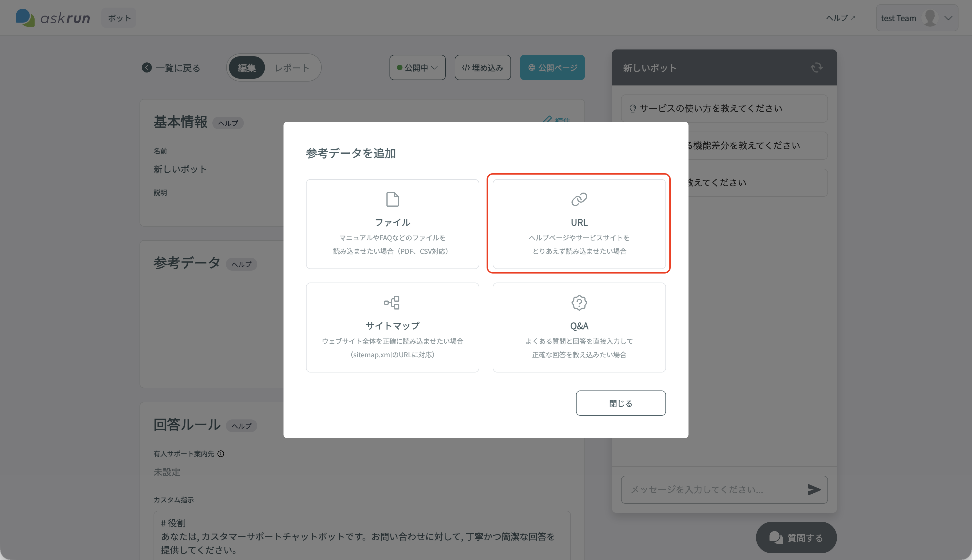Open the ヘルプ external link in header
Image resolution: width=972 pixels, height=560 pixels.
point(840,18)
